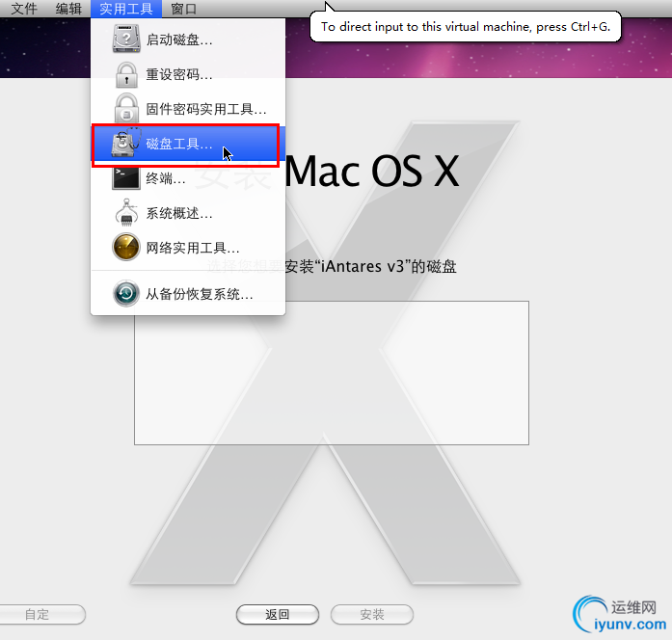Click the Firmware Password Utility padlock icon
This screenshot has width=672, height=640.
point(126,108)
